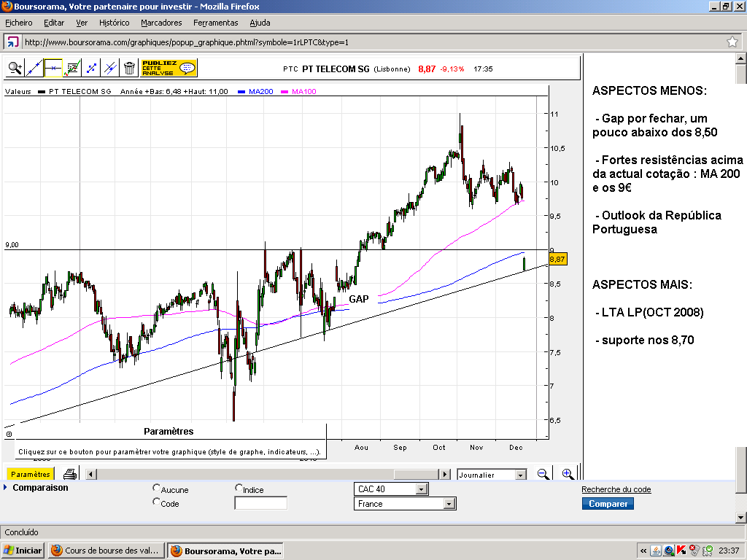Click the Windows Iniciar start button

tap(23, 551)
